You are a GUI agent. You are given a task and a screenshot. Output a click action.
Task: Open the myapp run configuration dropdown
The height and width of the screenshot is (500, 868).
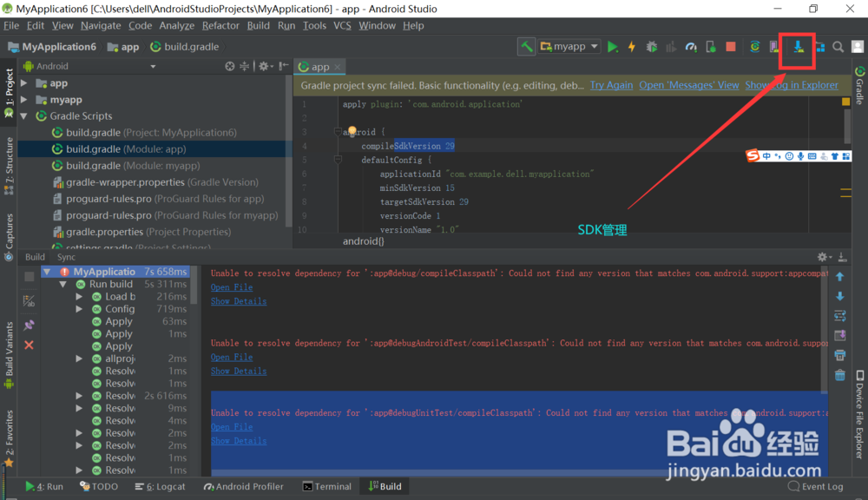[569, 46]
